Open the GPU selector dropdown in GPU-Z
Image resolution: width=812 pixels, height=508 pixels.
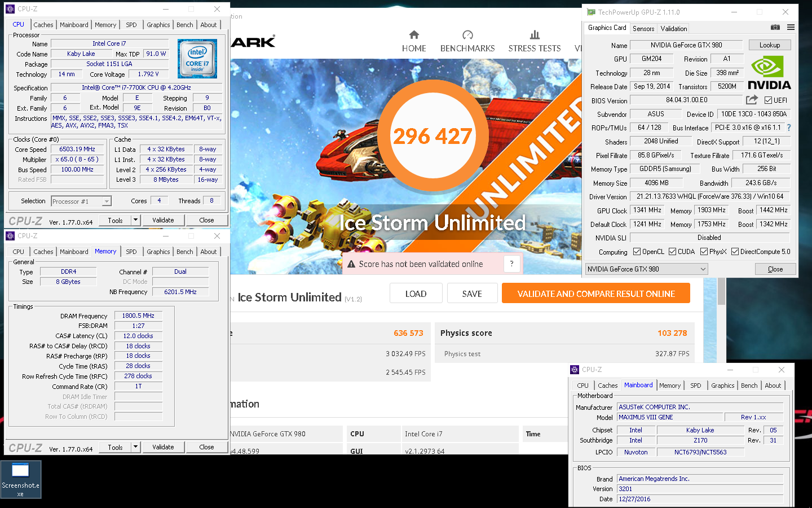click(646, 269)
